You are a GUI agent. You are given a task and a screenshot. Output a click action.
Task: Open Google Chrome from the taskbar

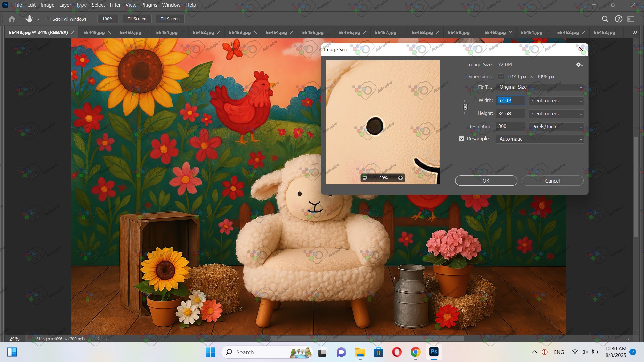[x=415, y=352]
